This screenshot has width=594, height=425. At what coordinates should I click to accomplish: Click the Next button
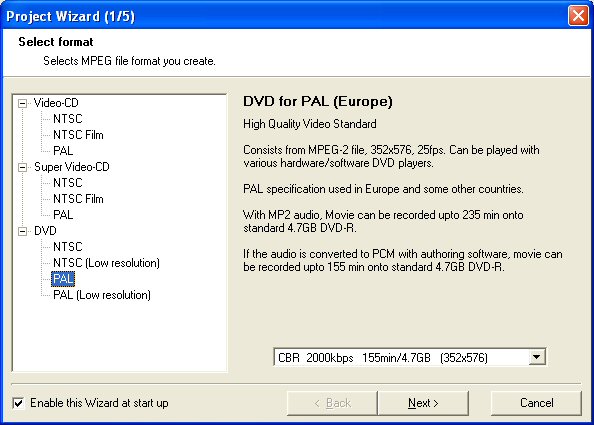click(x=423, y=403)
